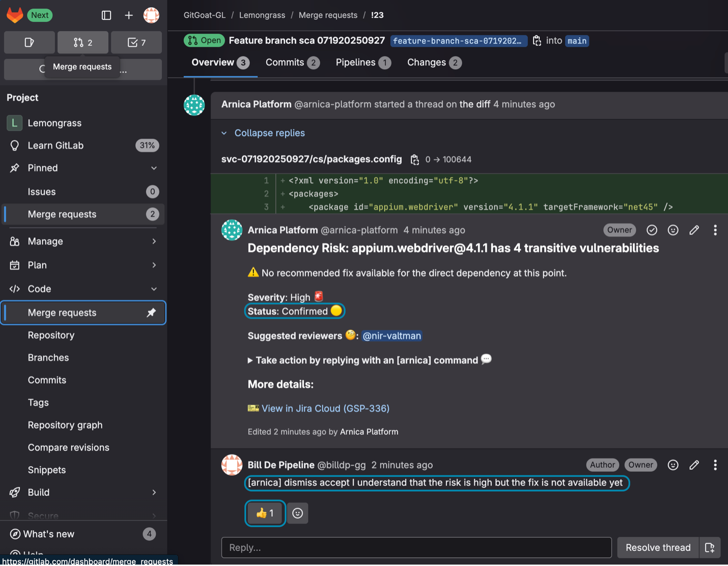
Task: Toggle the thumbs up reaction
Action: [265, 513]
